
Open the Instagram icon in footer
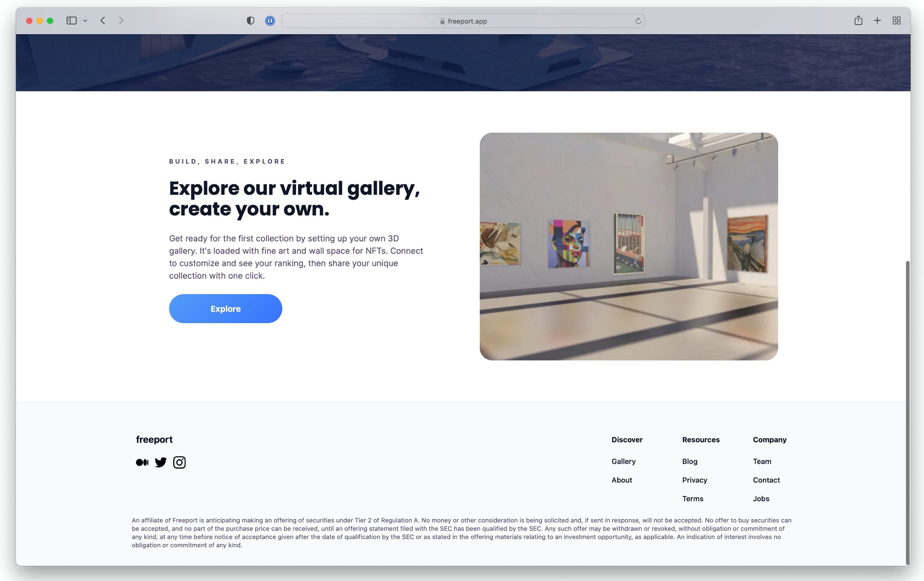pyautogui.click(x=179, y=462)
